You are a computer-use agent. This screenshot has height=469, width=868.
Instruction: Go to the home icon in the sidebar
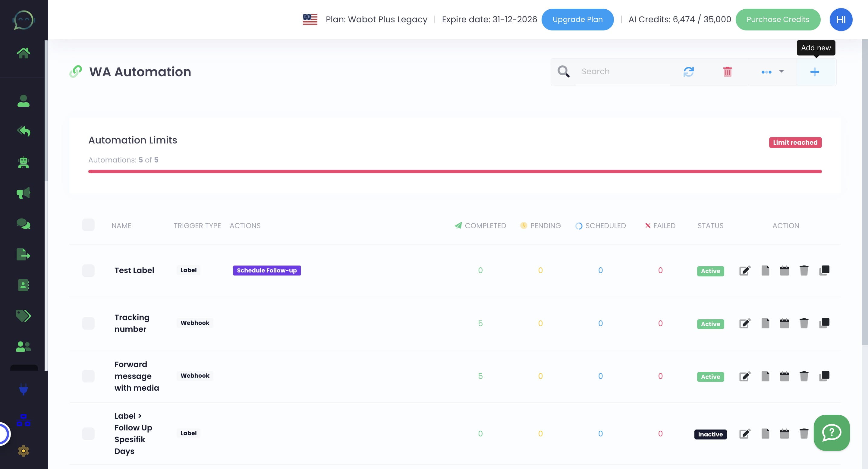23,53
